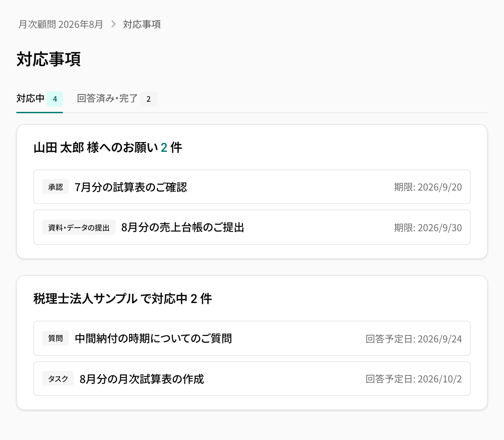Select the 対応中 tab
This screenshot has height=440, width=504.
pyautogui.click(x=40, y=99)
